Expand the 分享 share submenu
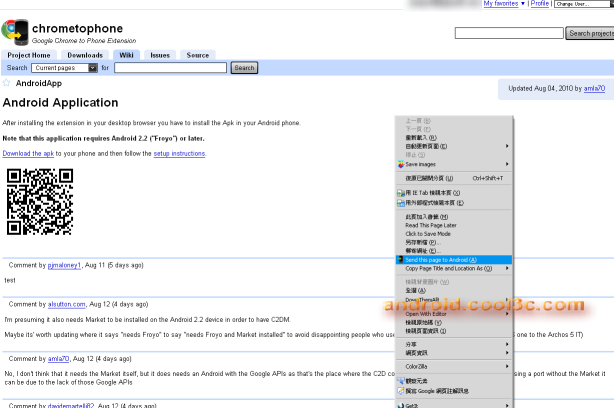 [453, 344]
